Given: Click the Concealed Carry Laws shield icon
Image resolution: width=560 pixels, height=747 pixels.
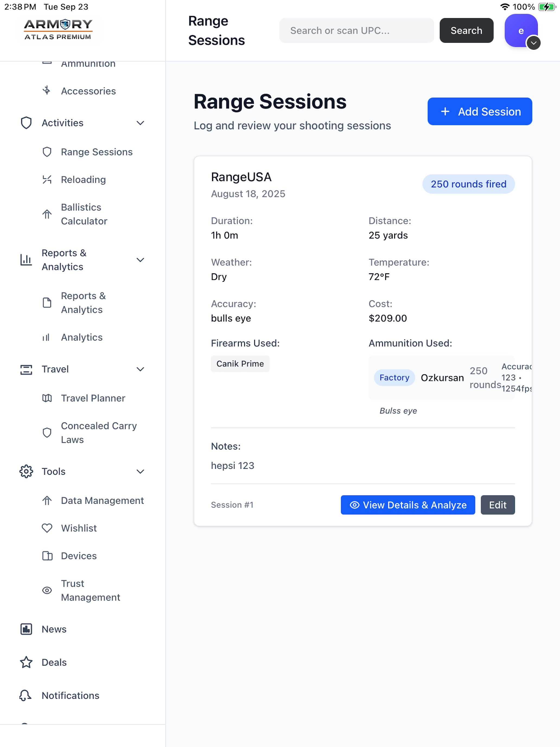Looking at the screenshot, I should point(47,433).
